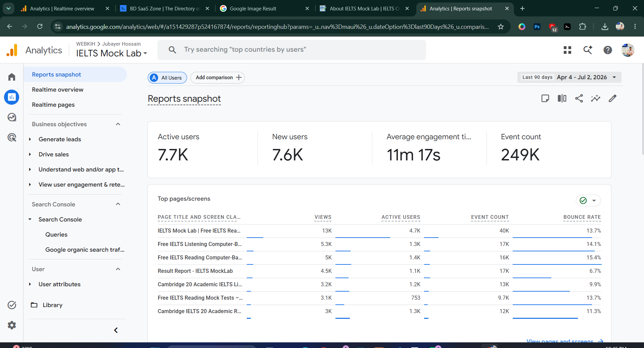This screenshot has width=644, height=348.
Task: Open the Admin gear icon
Action: (x=12, y=325)
